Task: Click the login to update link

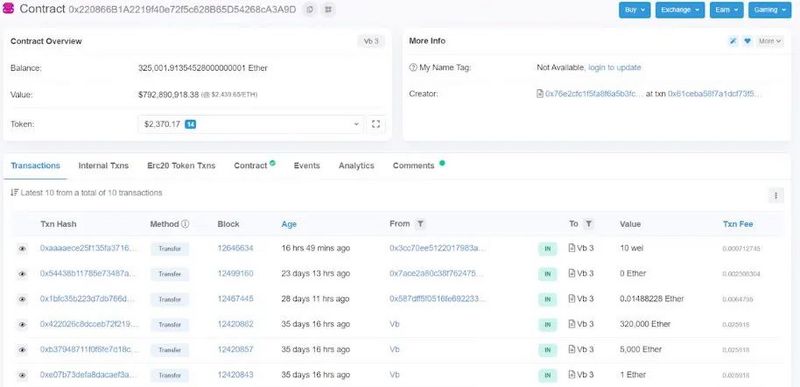Action: click(614, 67)
